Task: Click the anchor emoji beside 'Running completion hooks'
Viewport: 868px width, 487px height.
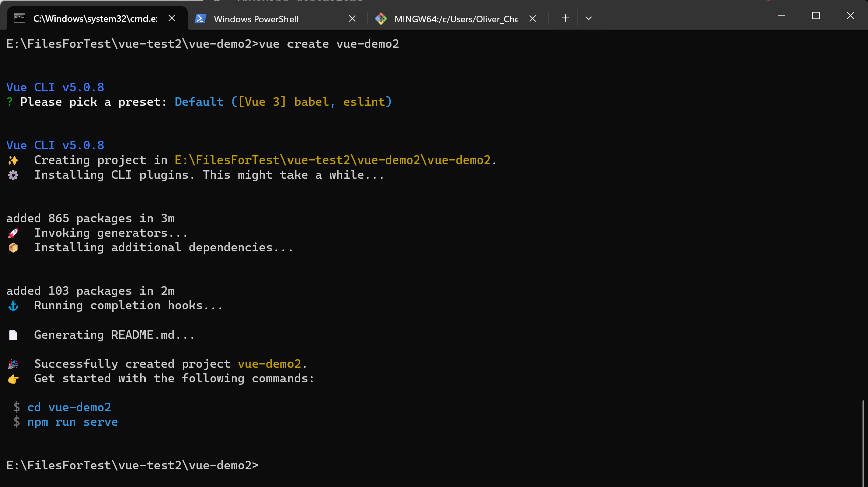Action: point(13,306)
